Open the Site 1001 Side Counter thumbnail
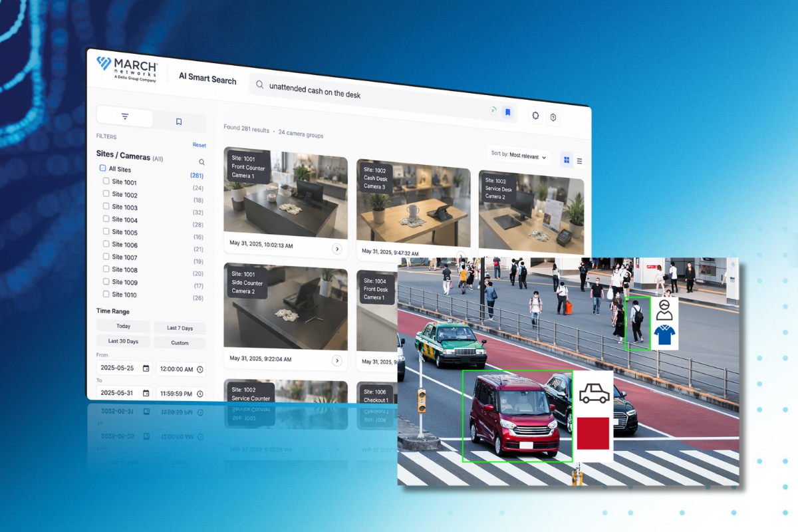Viewport: 798px width, 532px height. [285, 306]
